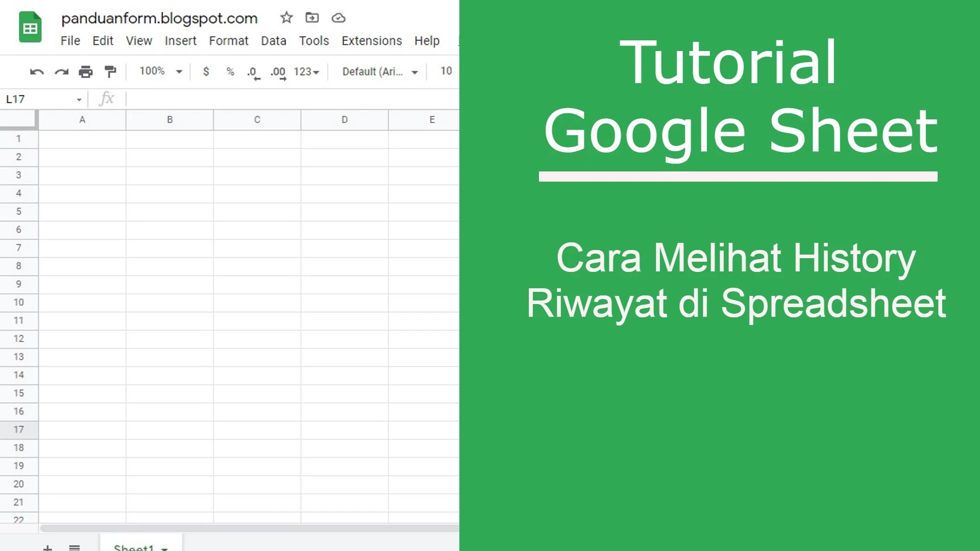Expand the 123 number format dropdown
The width and height of the screenshot is (980, 551).
(x=306, y=72)
